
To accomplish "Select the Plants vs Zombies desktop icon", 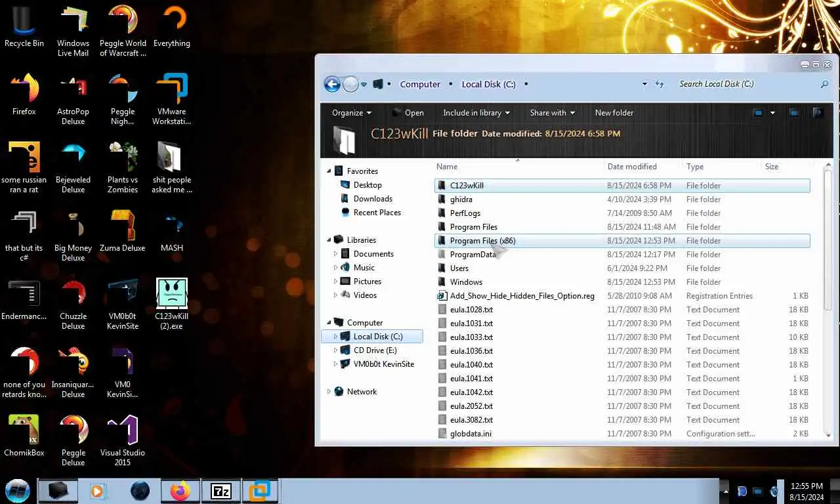I will (123, 168).
